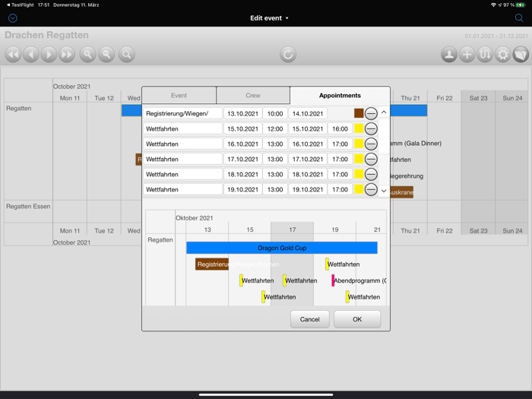The image size is (532, 399).
Task: Select the Wettfahrten marker under day 19
Action: [x=327, y=264]
